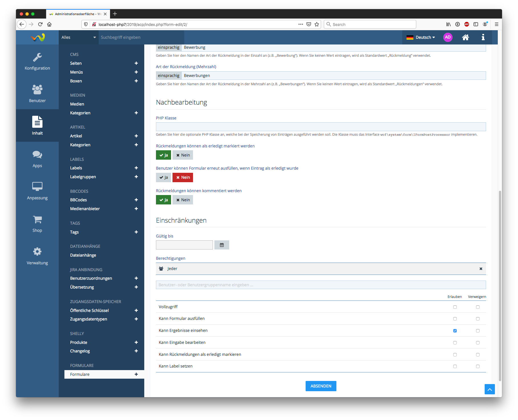Open the Konfiguration wrench section
The image size is (518, 420).
tap(37, 61)
